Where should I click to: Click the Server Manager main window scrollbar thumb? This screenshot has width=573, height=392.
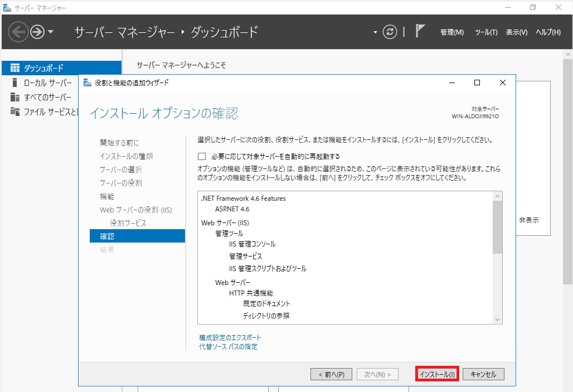567,171
